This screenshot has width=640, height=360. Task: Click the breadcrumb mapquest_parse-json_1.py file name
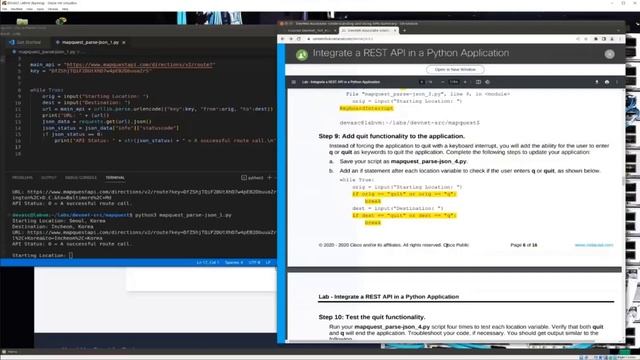point(47,52)
